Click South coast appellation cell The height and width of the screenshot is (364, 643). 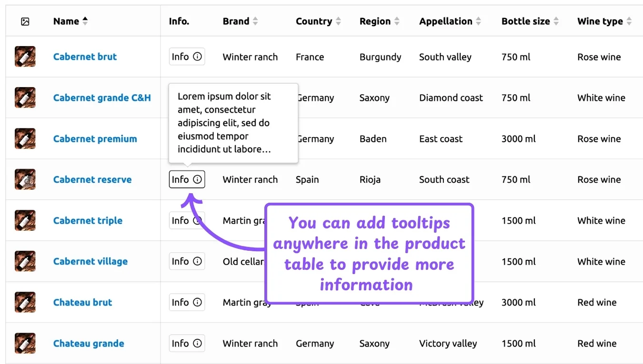click(444, 180)
